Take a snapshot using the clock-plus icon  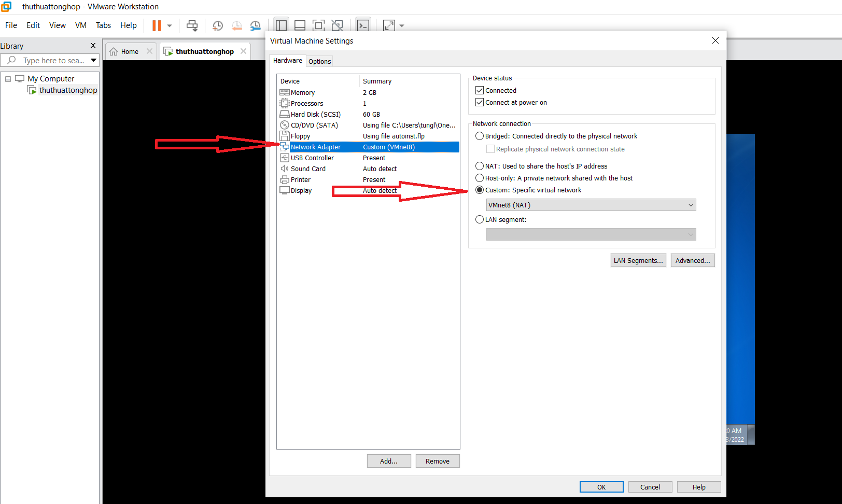pos(218,25)
